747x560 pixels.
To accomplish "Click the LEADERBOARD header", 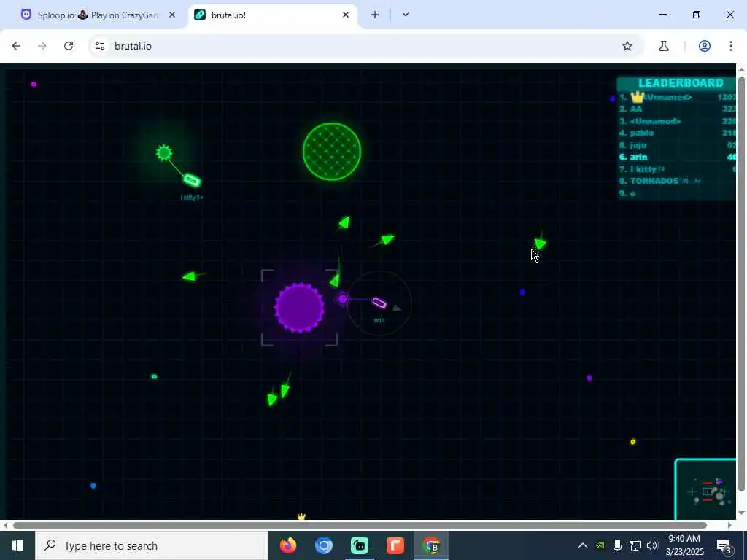I will coord(681,83).
